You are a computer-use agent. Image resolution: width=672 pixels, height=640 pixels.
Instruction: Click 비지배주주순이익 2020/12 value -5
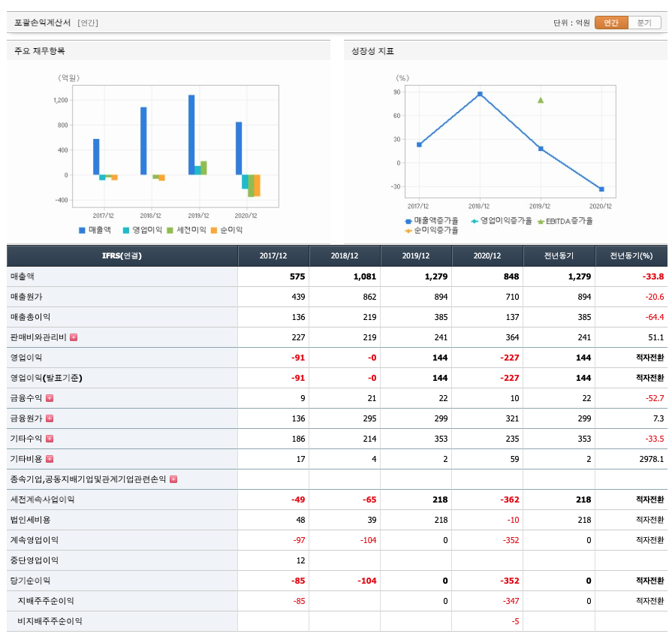pos(515,621)
